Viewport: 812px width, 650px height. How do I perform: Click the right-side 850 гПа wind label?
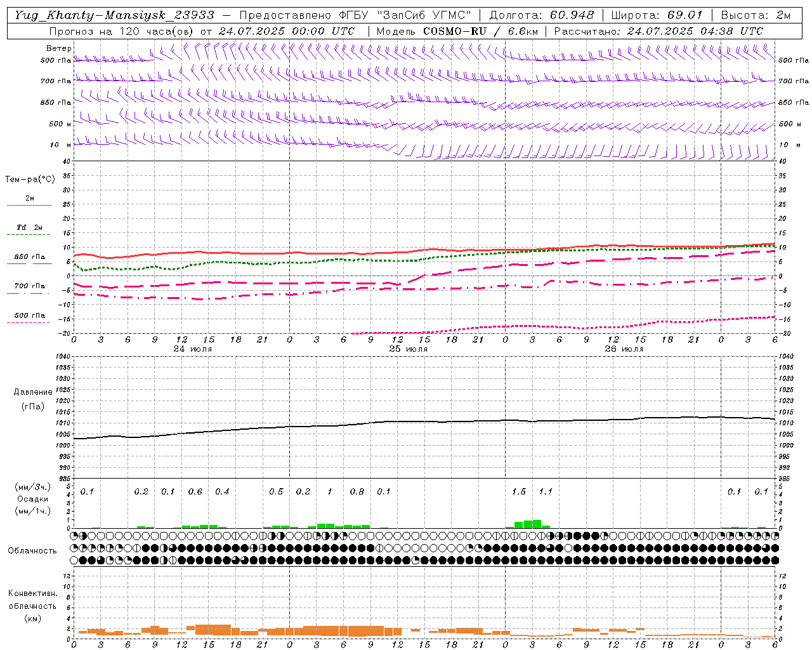pyautogui.click(x=794, y=102)
